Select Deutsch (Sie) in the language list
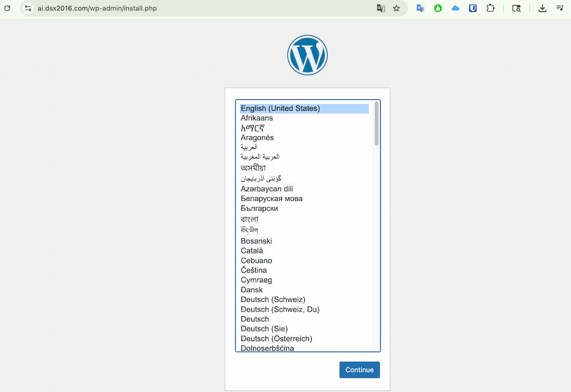This screenshot has height=392, width=571. [304, 329]
